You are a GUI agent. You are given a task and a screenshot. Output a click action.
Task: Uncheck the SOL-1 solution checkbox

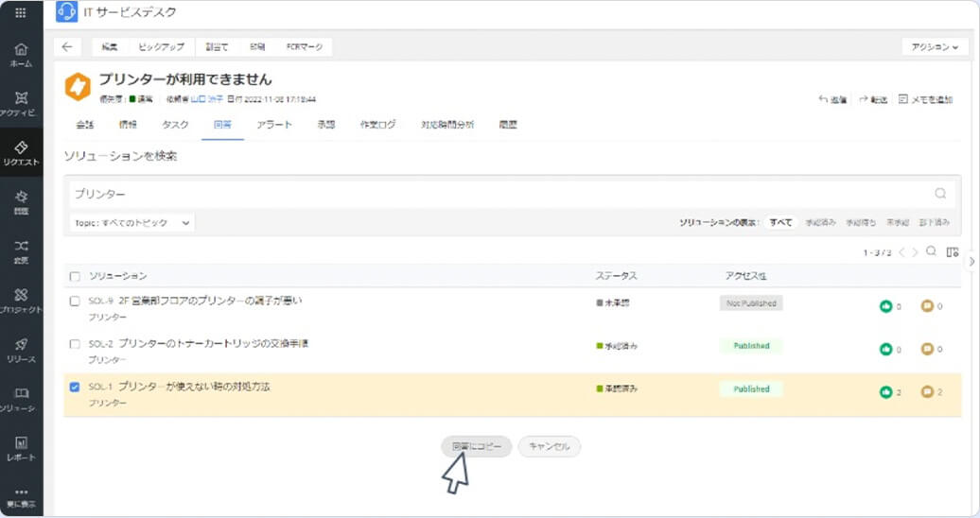[x=75, y=387]
